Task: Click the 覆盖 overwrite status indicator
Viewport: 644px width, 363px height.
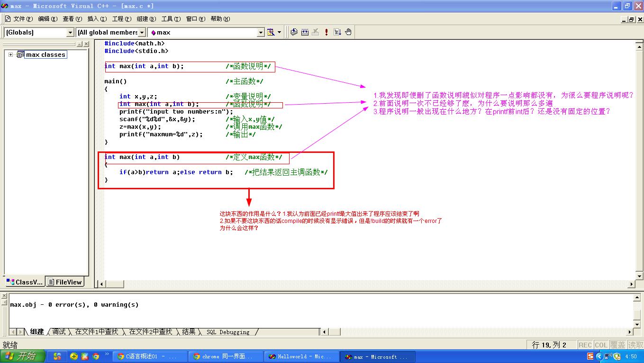Action: [617, 345]
